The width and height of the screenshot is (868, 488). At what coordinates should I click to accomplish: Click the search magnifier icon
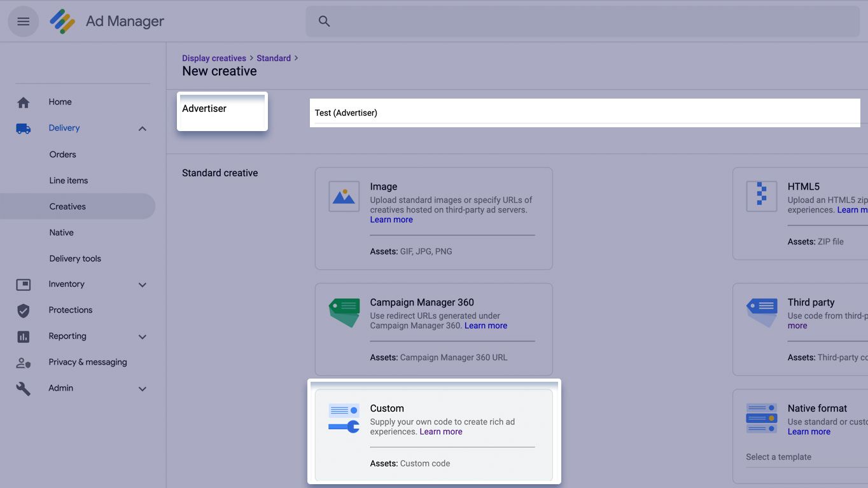click(x=325, y=22)
